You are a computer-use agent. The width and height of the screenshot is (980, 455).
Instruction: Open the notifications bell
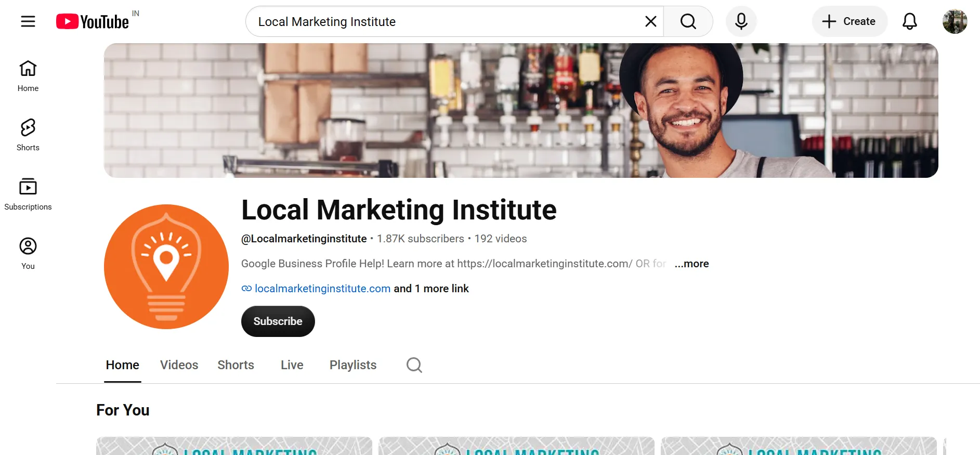910,21
